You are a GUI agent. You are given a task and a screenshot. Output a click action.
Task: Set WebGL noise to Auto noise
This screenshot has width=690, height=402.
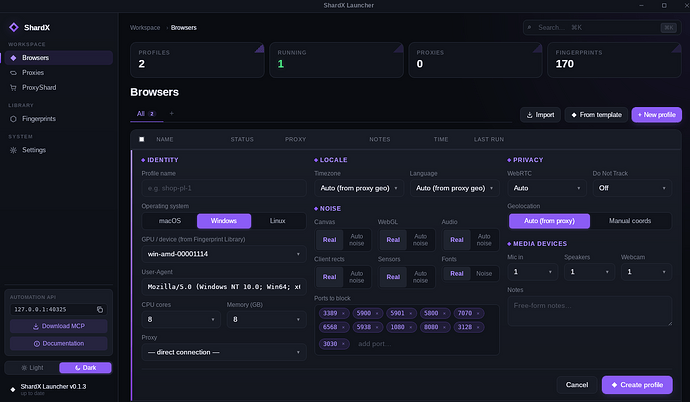point(420,240)
